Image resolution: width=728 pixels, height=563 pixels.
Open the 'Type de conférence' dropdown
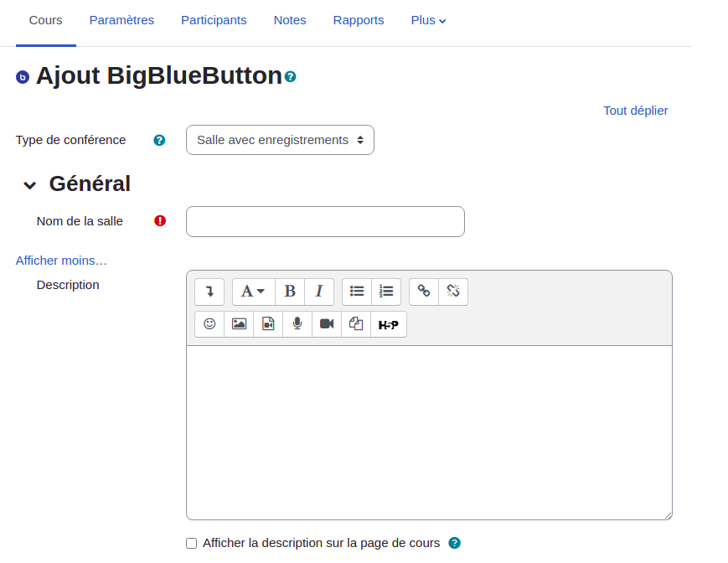pos(280,140)
